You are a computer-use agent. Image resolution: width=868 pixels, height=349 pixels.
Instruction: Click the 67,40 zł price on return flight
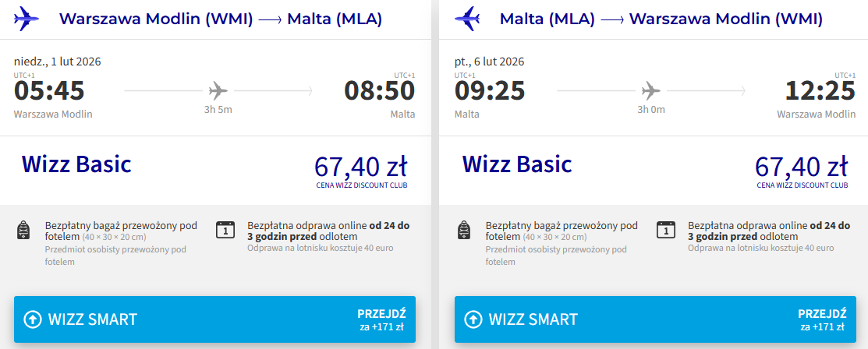tap(801, 167)
